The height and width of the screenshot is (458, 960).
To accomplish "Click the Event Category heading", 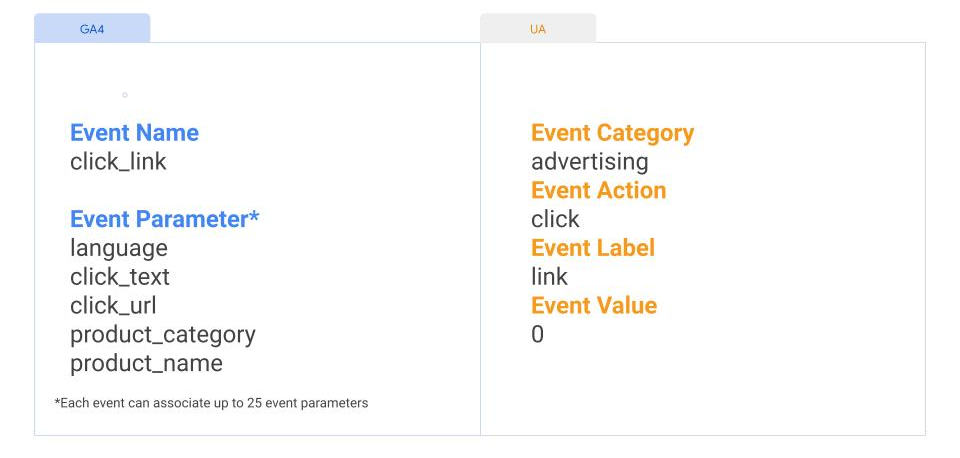I will [612, 133].
